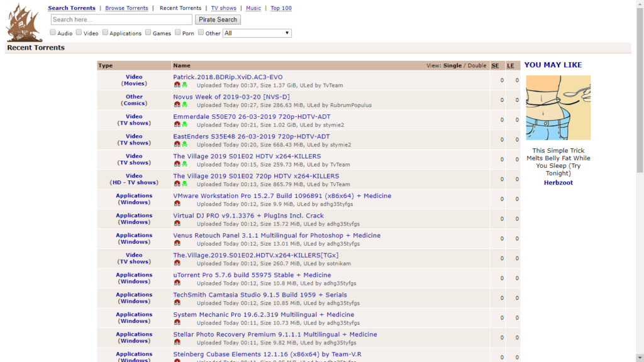Click the green skull under Emmerdale S50E70

(x=185, y=124)
